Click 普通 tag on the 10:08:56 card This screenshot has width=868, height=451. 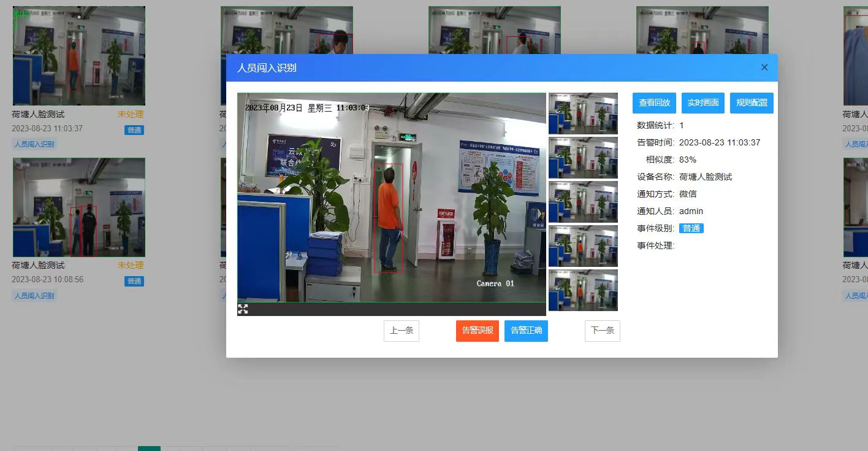[x=134, y=281]
